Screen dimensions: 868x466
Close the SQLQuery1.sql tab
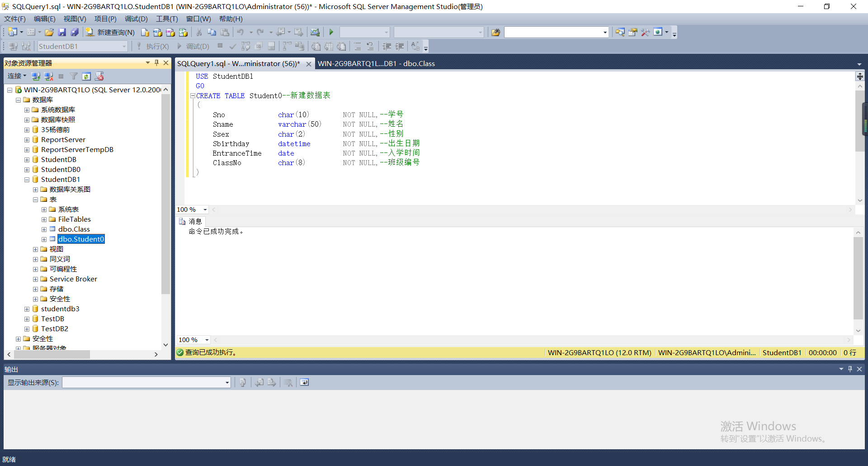pos(309,64)
